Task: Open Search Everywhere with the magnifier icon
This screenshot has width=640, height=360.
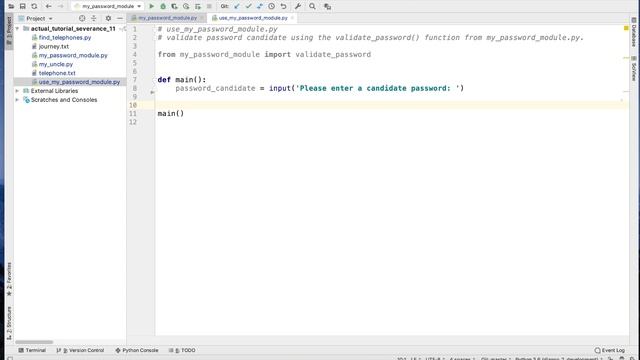Action: [x=312, y=6]
